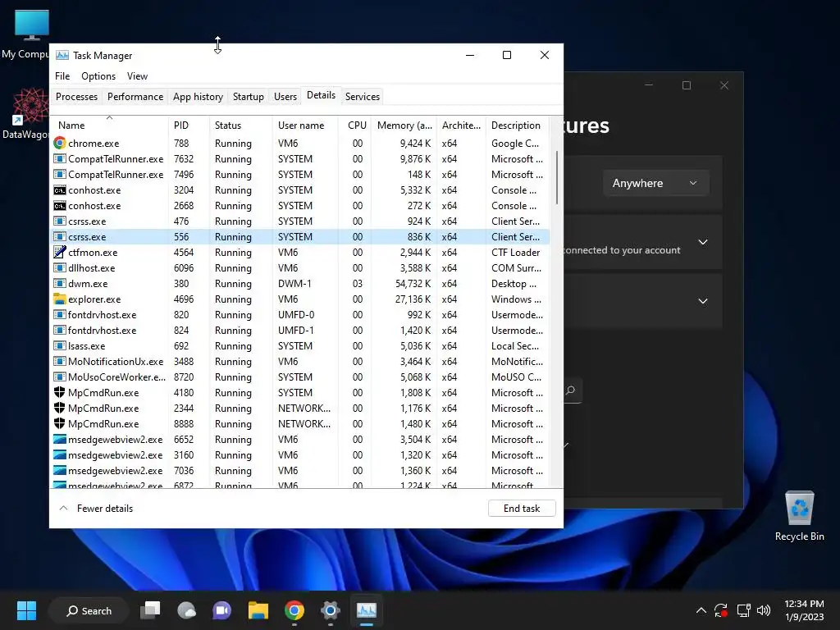Open the File menu
This screenshot has width=840, height=630.
62,76
